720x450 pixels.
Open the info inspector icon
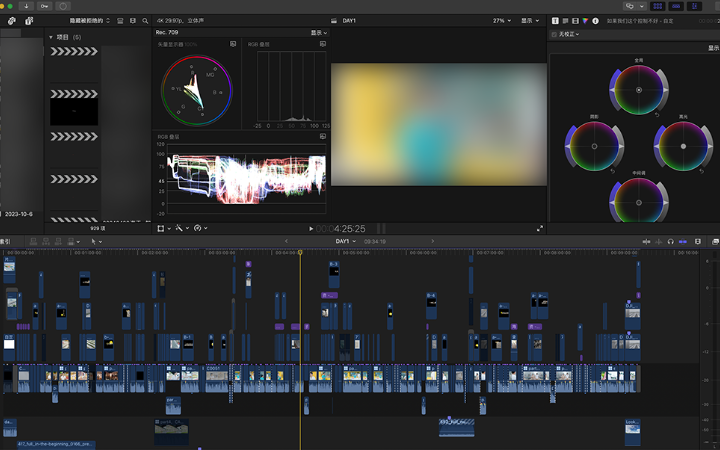597,20
